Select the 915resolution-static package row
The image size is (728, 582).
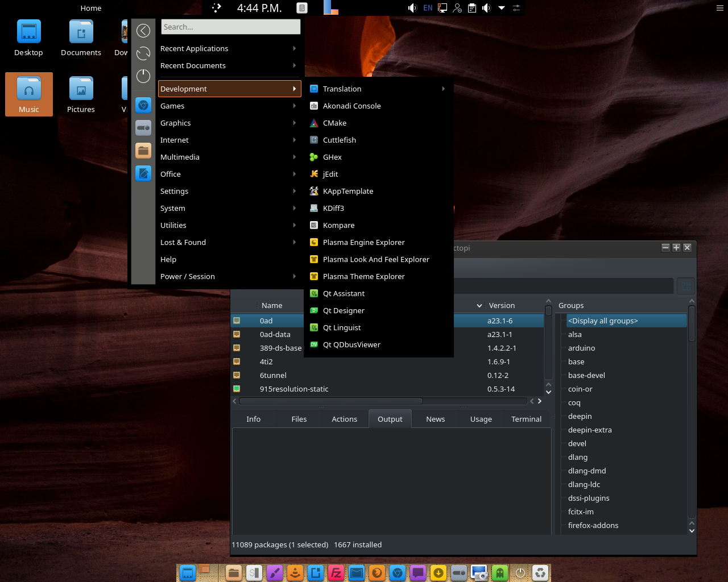point(387,389)
